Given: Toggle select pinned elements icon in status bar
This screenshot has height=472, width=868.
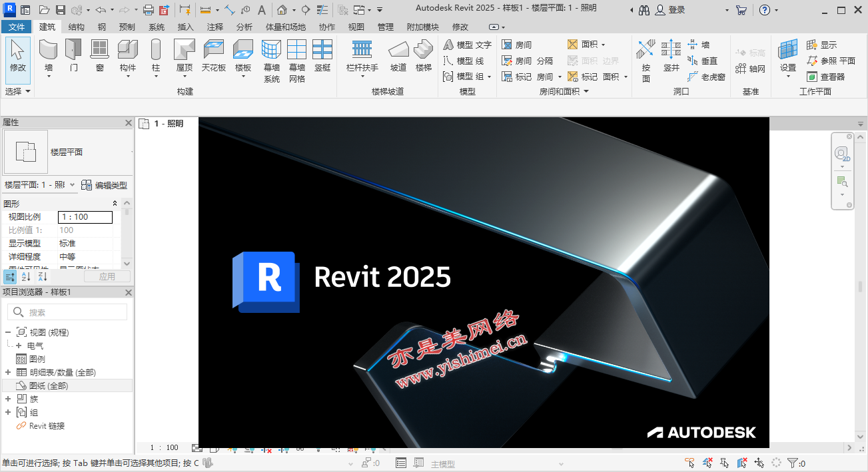Looking at the screenshot, I should (724, 463).
